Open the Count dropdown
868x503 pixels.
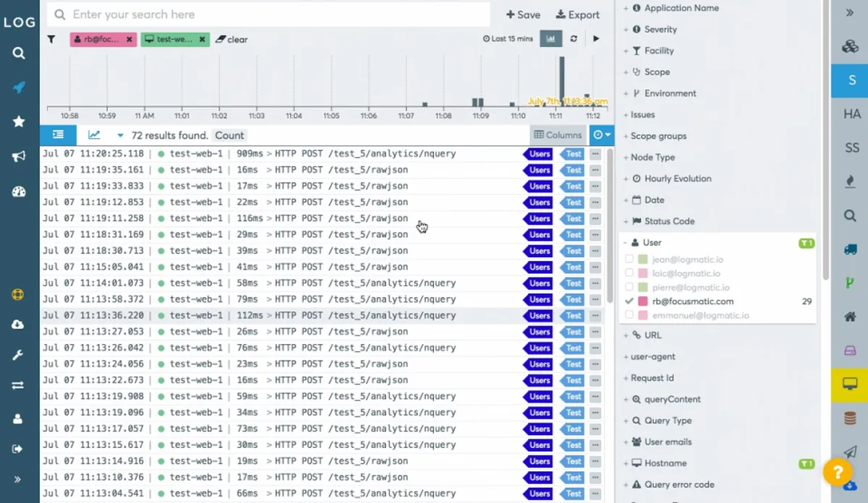229,135
